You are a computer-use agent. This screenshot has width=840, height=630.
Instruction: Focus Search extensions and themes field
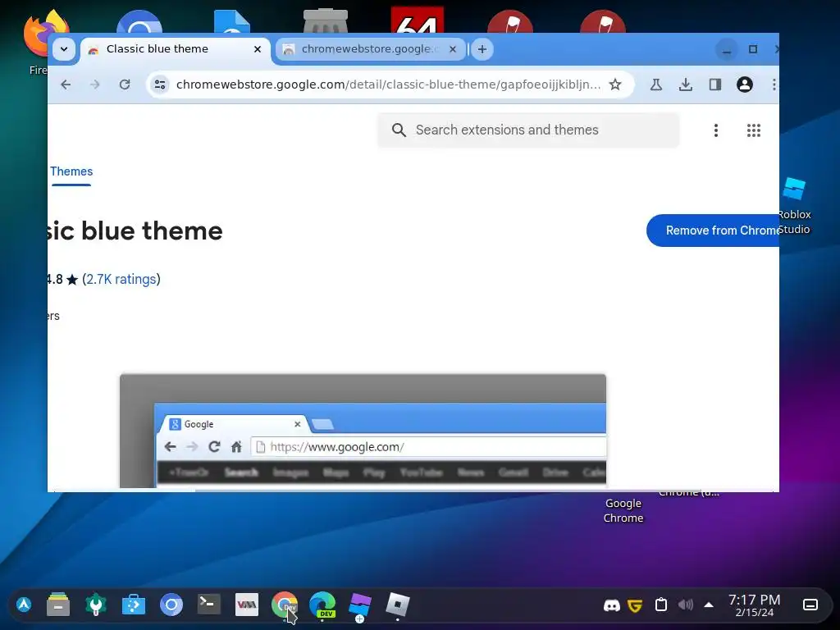528,130
